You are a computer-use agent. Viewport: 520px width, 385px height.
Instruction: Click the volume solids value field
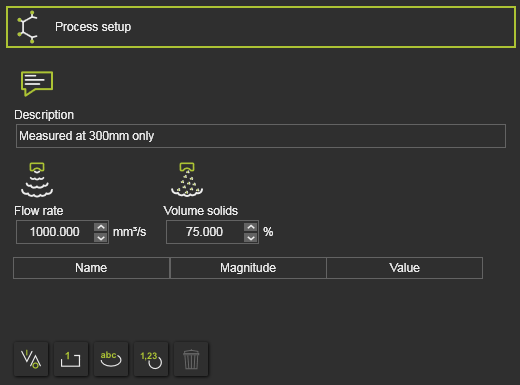click(205, 232)
